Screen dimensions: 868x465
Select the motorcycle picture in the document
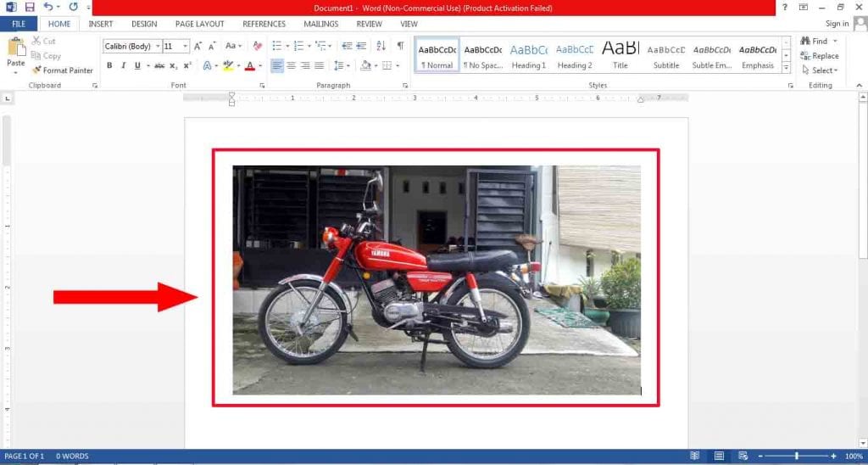pyautogui.click(x=437, y=280)
